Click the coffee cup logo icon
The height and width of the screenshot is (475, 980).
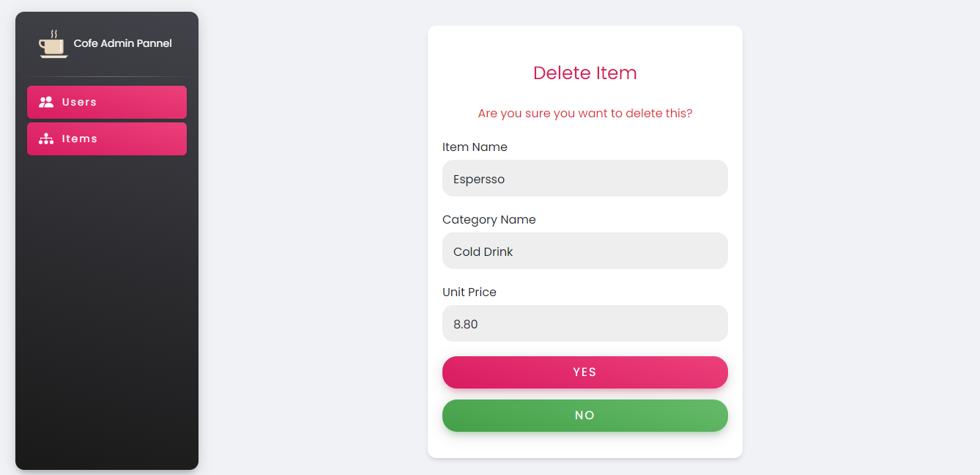(53, 44)
